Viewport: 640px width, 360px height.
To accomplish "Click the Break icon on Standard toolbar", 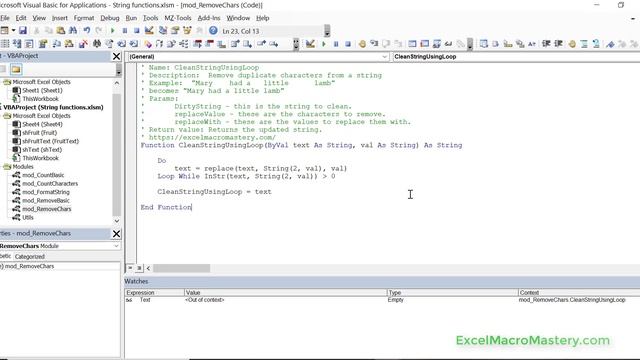I will tap(125, 31).
